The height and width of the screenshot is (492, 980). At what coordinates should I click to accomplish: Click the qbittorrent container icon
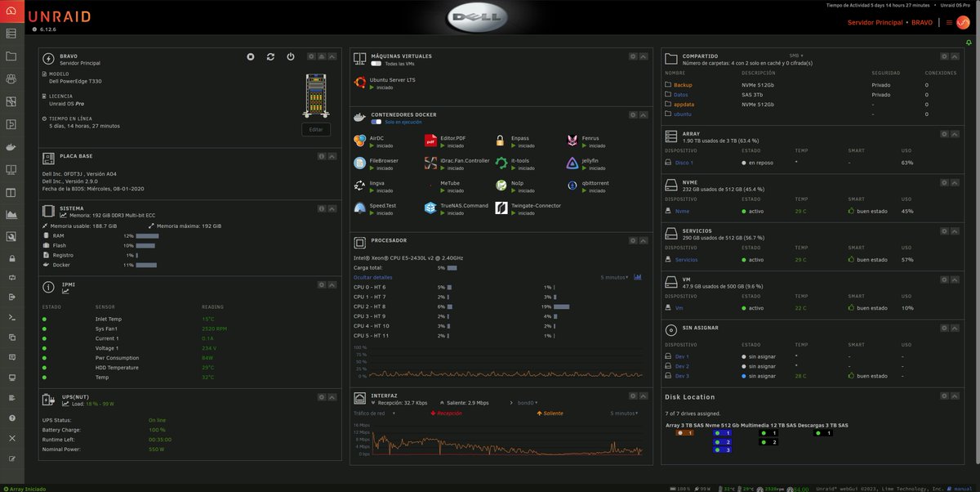(572, 186)
